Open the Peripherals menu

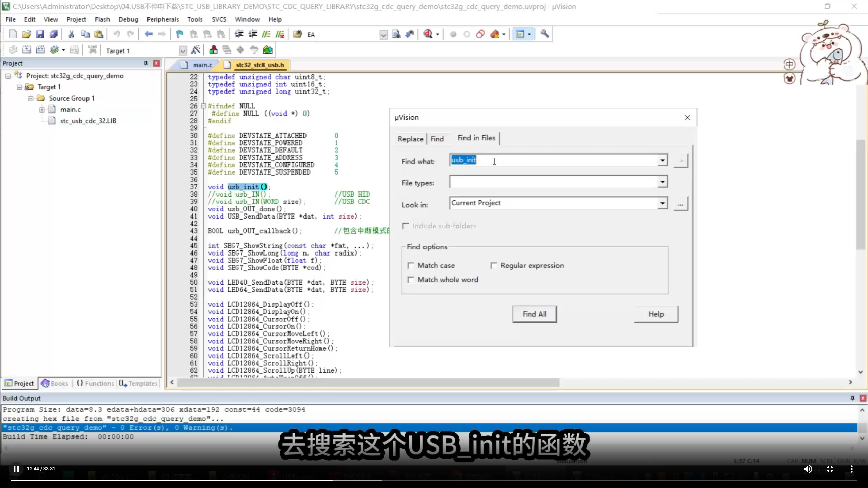point(163,19)
